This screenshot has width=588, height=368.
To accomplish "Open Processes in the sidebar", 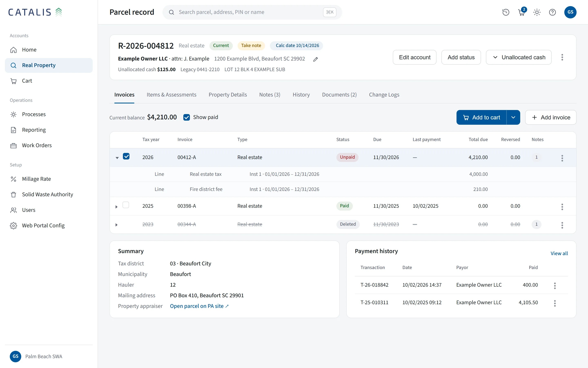I will click(x=49, y=114).
